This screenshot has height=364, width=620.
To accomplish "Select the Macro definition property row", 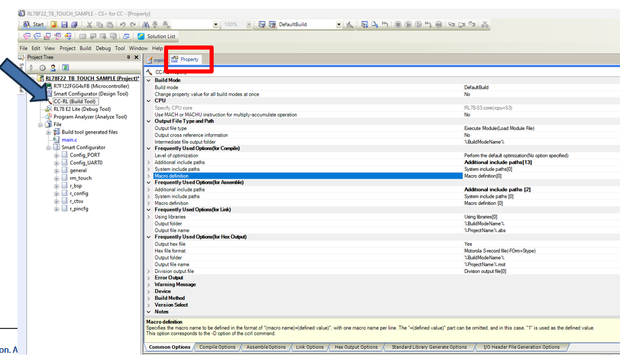I will point(308,176).
